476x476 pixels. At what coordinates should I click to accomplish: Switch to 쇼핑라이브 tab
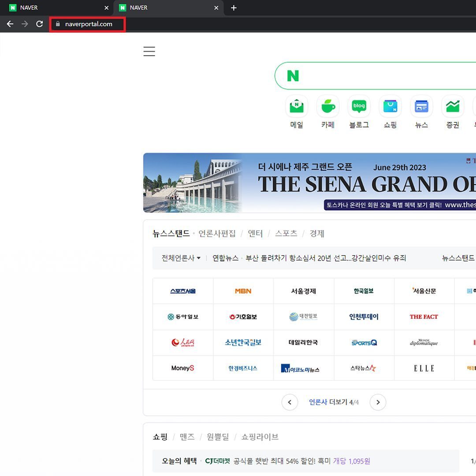coord(260,437)
